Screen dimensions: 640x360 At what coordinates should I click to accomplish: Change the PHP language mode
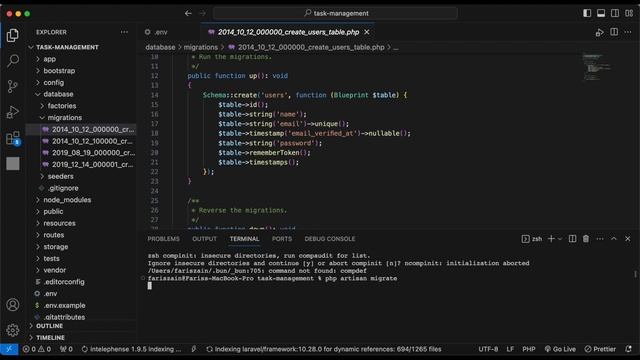(x=529, y=349)
